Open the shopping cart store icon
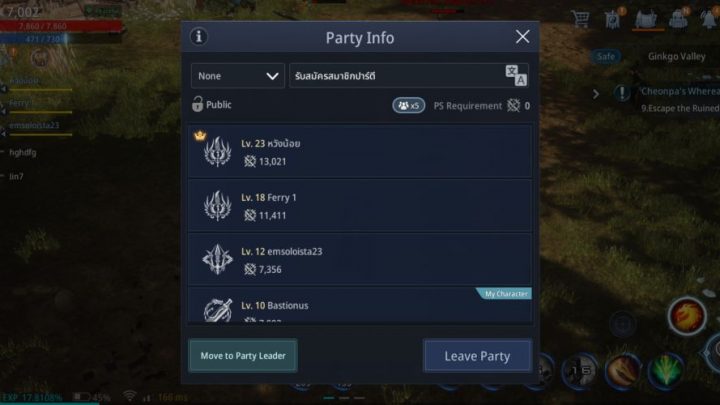 (x=580, y=19)
